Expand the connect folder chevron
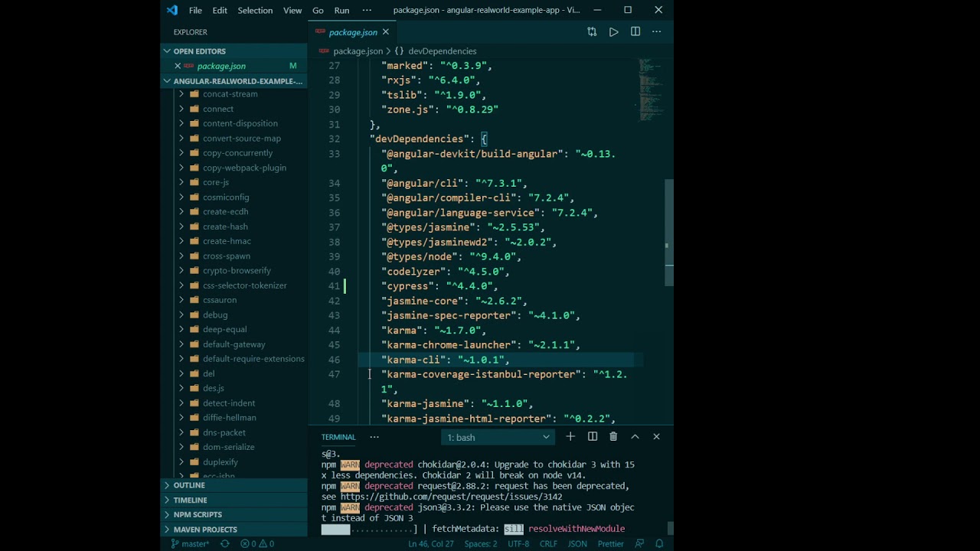Viewport: 980px width, 551px height. click(181, 109)
